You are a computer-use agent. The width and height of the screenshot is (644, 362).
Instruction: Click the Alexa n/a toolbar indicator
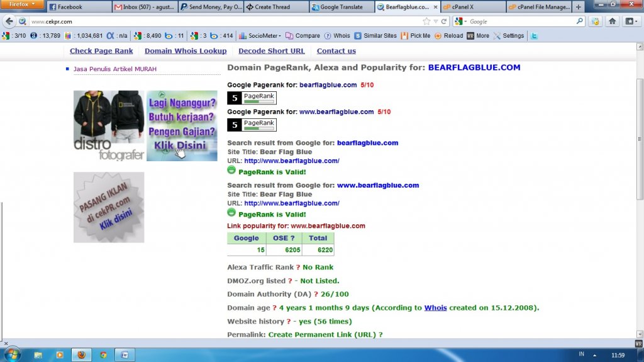[117, 36]
